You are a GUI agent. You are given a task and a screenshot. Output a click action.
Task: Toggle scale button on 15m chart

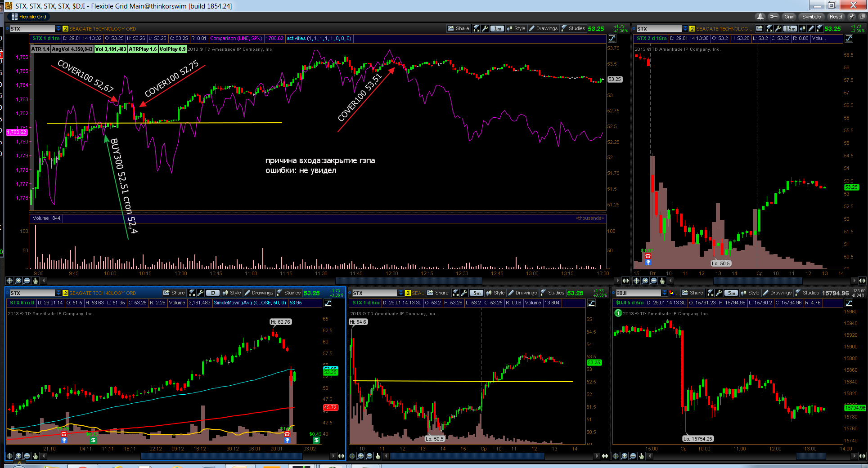click(x=849, y=39)
